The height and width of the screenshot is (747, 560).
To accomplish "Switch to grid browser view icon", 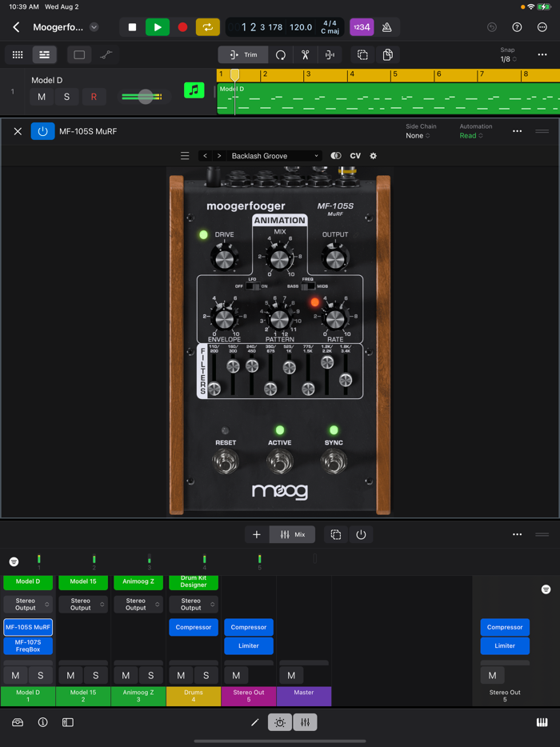I will point(18,55).
